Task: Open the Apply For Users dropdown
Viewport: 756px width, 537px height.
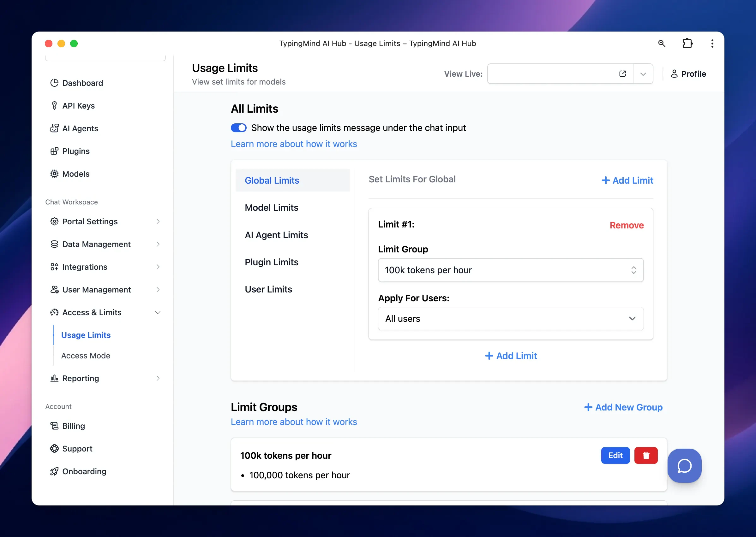Action: click(x=511, y=319)
